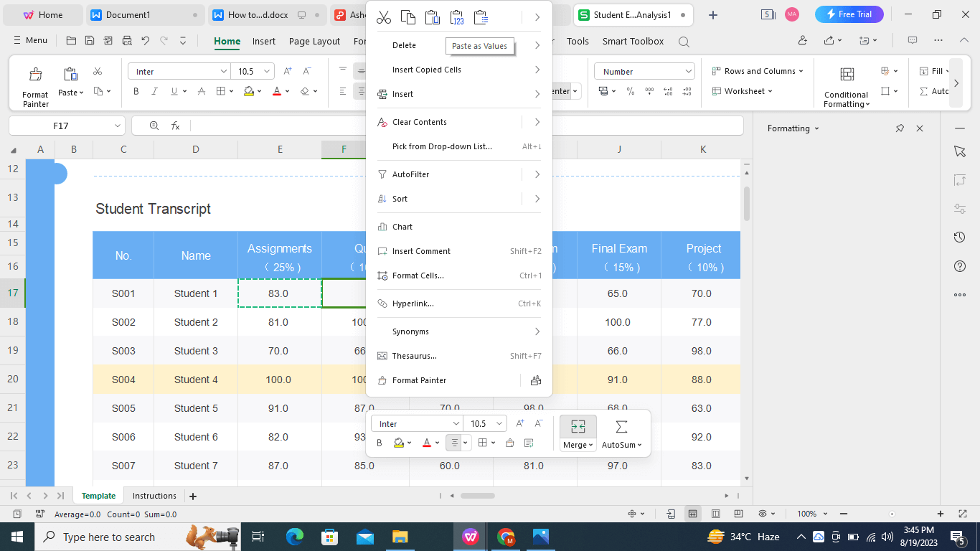Screen dimensions: 980x551
Task: Click the yellow fill color swatch in ribbon
Action: click(249, 91)
